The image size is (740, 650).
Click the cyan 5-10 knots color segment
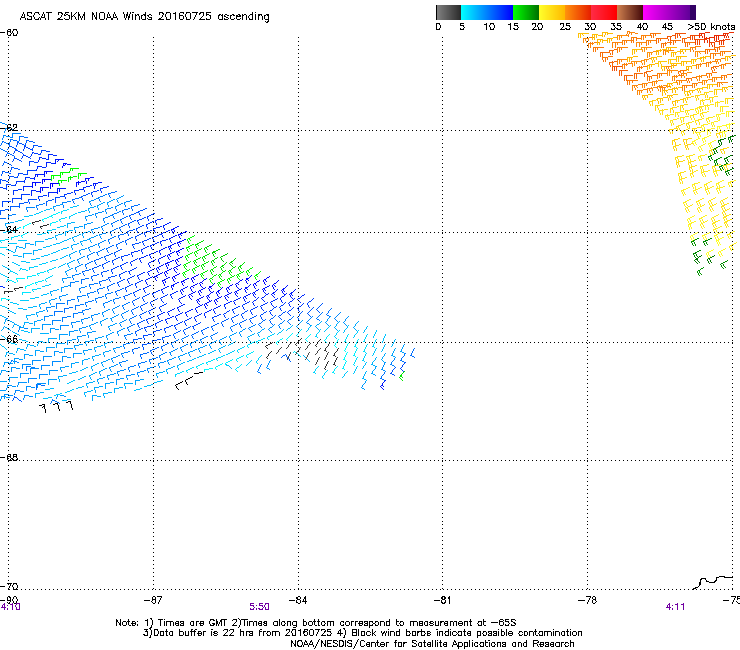pos(474,12)
